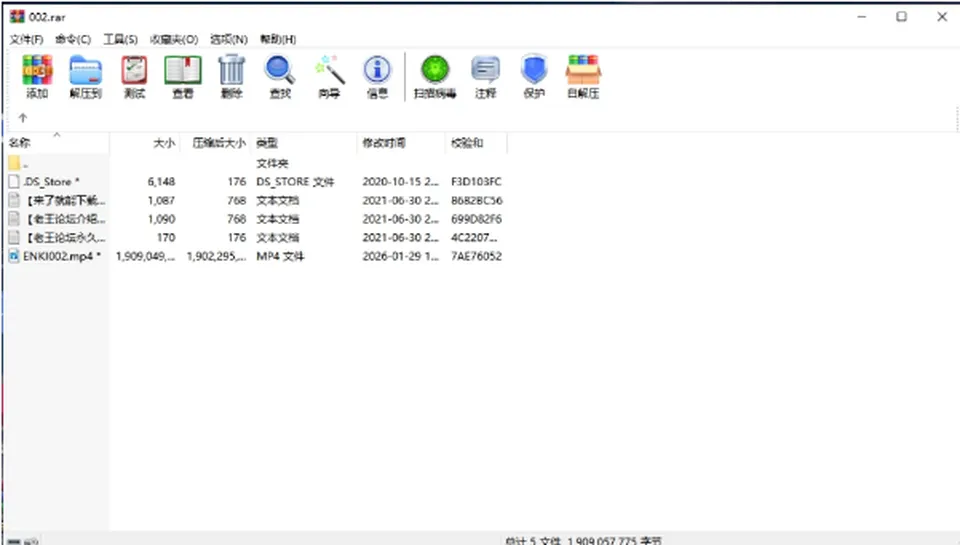Screen dimensions: 960x545
Task: Click the size value 6,148
Action: [161, 182]
